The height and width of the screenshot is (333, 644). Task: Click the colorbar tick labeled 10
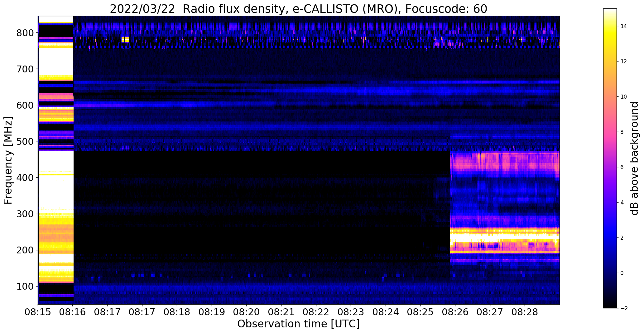pyautogui.click(x=624, y=97)
